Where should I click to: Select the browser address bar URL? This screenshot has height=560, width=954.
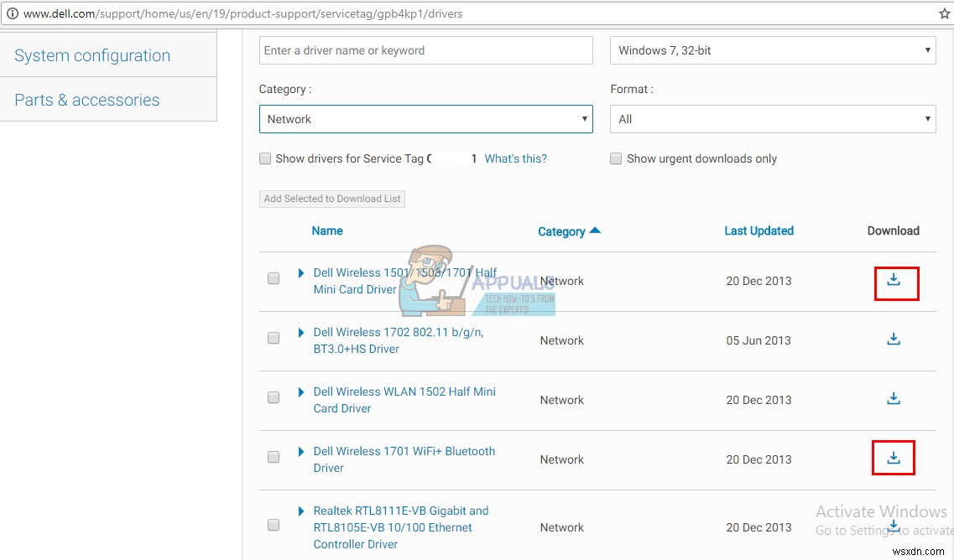tap(242, 13)
